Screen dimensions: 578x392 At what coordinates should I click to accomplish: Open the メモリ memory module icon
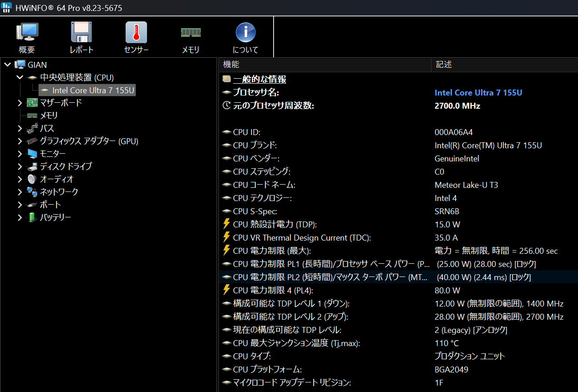(191, 33)
